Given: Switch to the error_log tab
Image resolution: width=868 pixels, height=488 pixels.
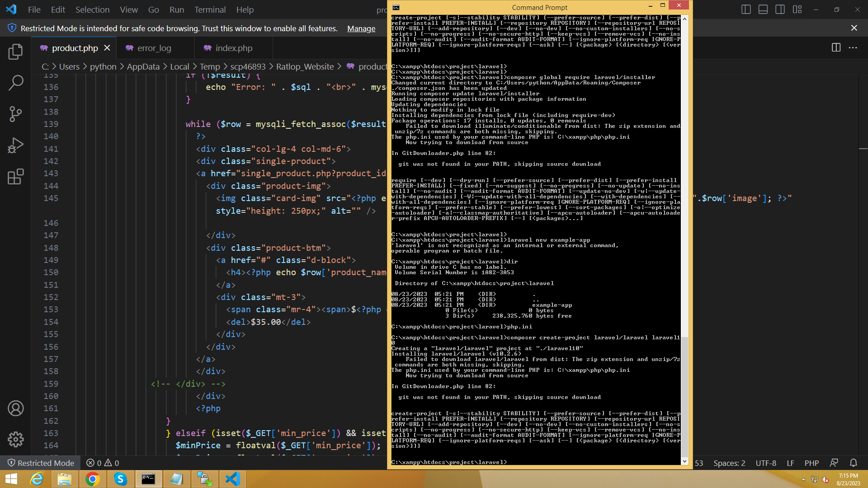Looking at the screenshot, I should 154,48.
